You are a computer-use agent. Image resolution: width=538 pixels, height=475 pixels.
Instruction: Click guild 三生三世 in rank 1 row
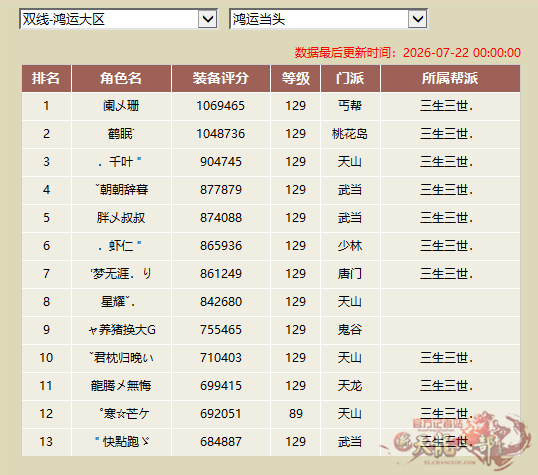tap(446, 106)
